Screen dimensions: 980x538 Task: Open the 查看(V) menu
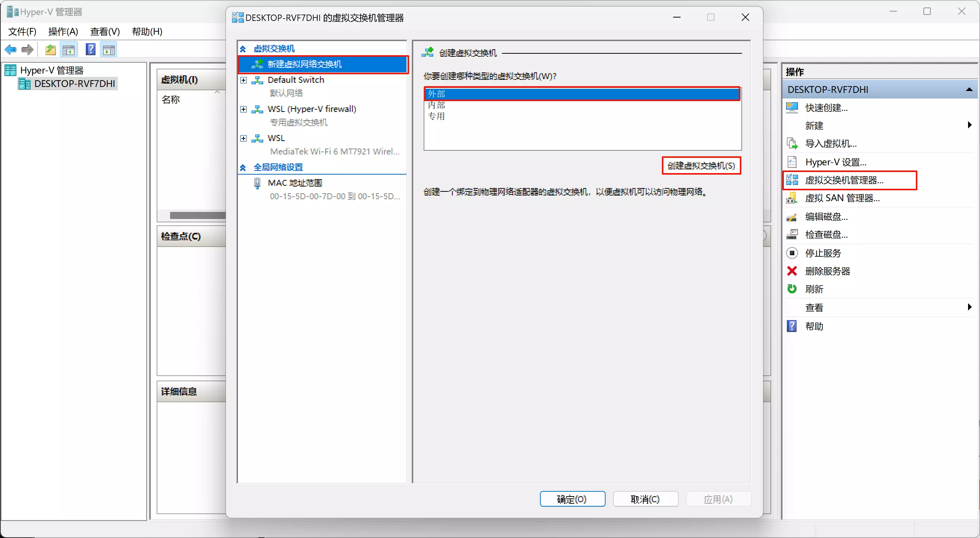105,32
